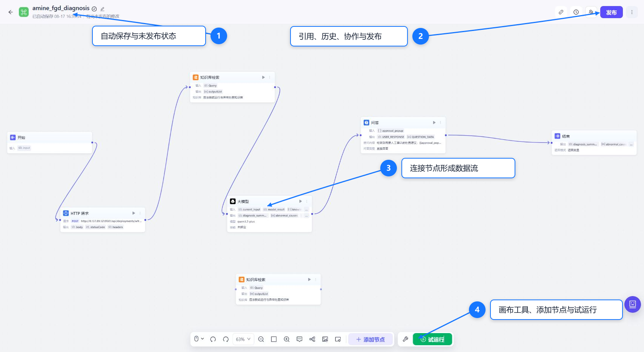Screen dimensions: 644x352
Task: Export canvas as image icon
Action: (x=325, y=339)
